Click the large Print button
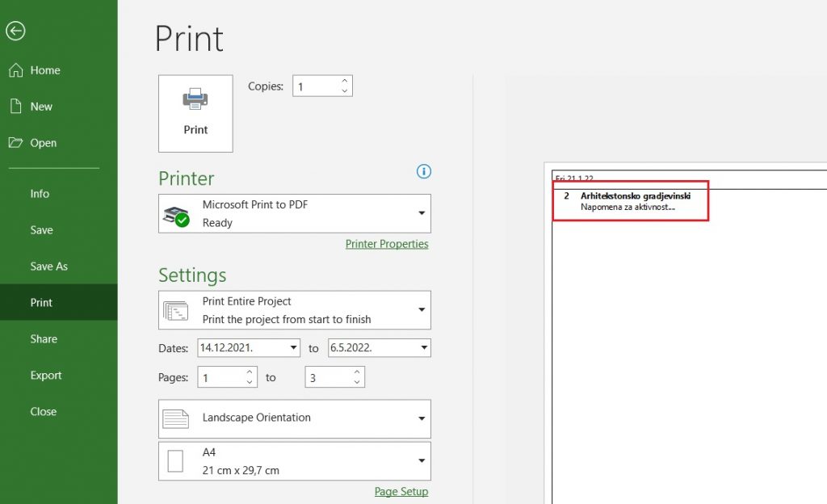Viewport: 827px width, 504px height. 195,114
